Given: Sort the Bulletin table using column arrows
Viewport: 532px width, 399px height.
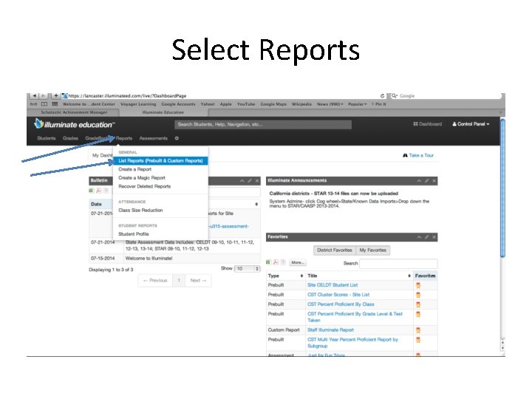Looking at the screenshot, I should point(256,204).
